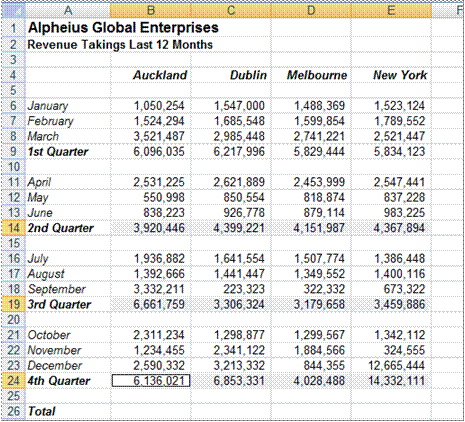This screenshot has height=422, width=465.
Task: Click the 4th Quarter label
Action: tap(68, 381)
